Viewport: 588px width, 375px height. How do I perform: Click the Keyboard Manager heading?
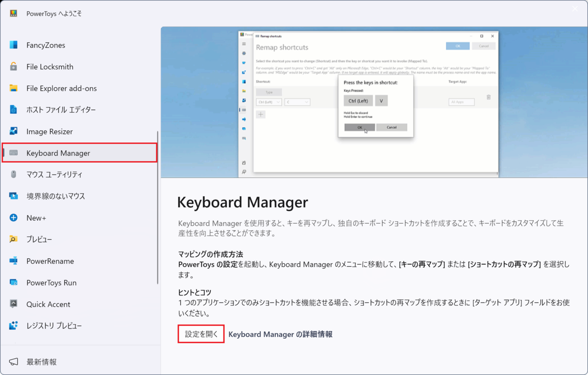coord(243,202)
